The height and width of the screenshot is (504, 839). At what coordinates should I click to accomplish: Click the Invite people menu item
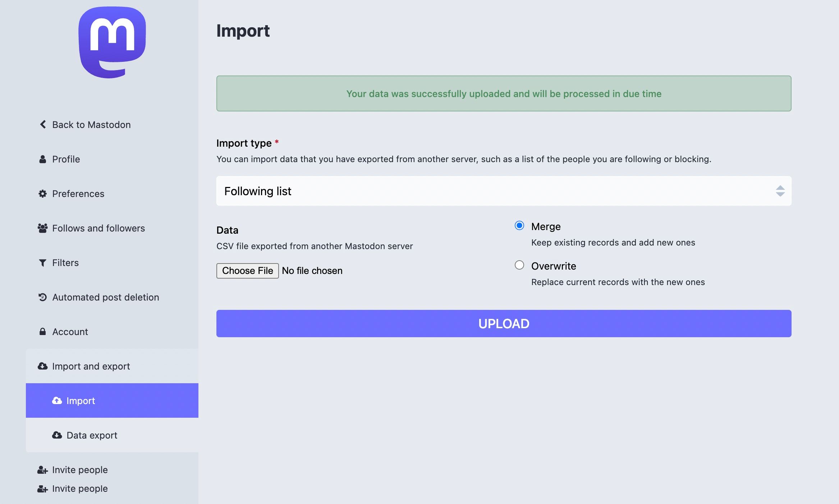click(x=80, y=469)
